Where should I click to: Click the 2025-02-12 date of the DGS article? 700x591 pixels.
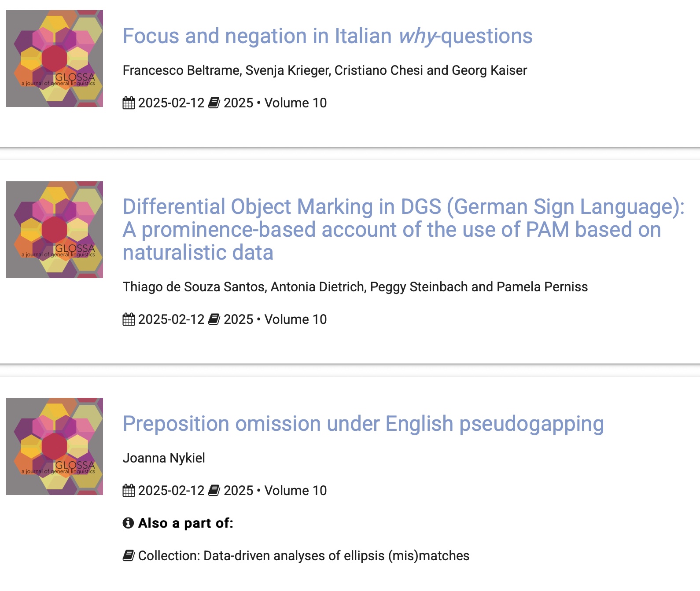pos(171,319)
